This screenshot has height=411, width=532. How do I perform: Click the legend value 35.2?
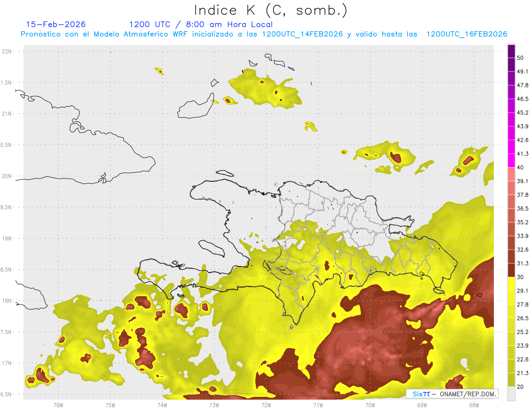523,222
